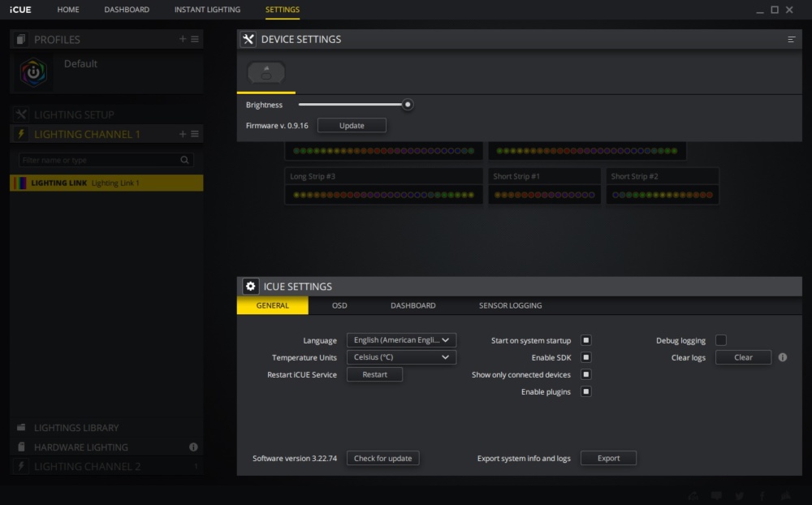
Task: Switch to the OSD settings tab
Action: click(339, 305)
